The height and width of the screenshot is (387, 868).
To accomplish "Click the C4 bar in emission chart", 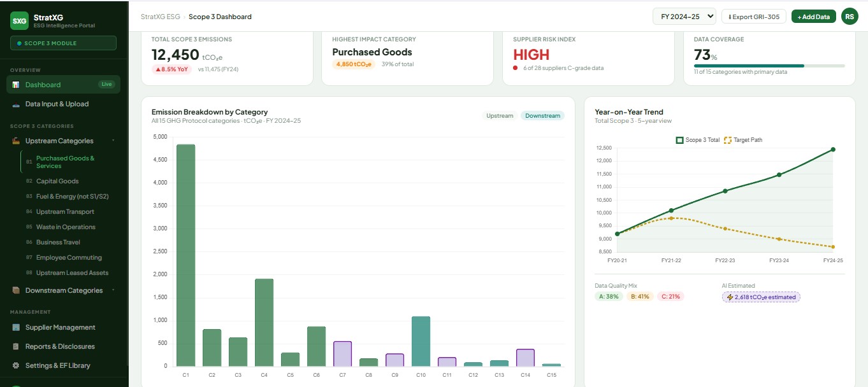I will click(x=264, y=323).
